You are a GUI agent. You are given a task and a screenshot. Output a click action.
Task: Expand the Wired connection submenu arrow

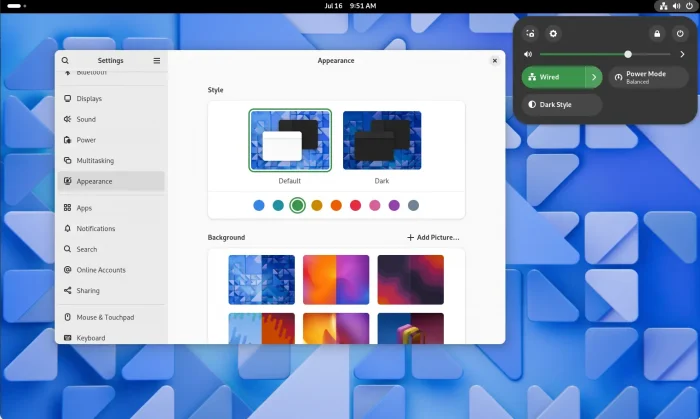coord(593,77)
